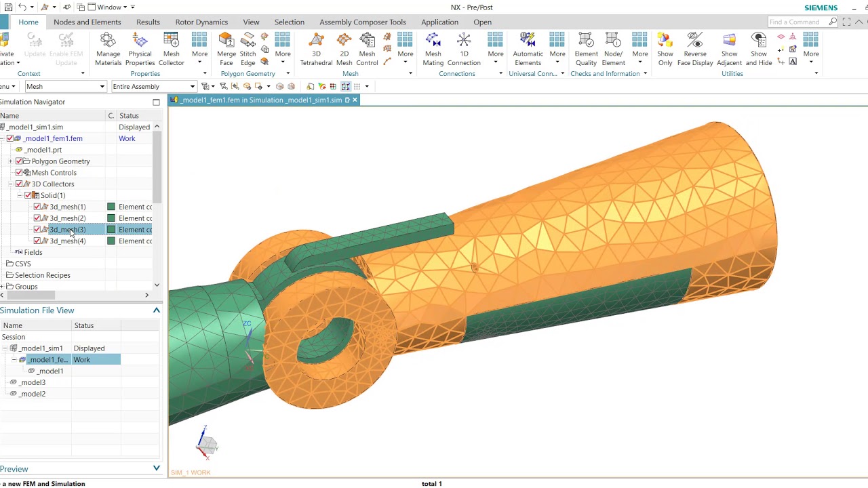The image size is (868, 488).
Task: Open the Properties group More dropdown
Action: 199,49
